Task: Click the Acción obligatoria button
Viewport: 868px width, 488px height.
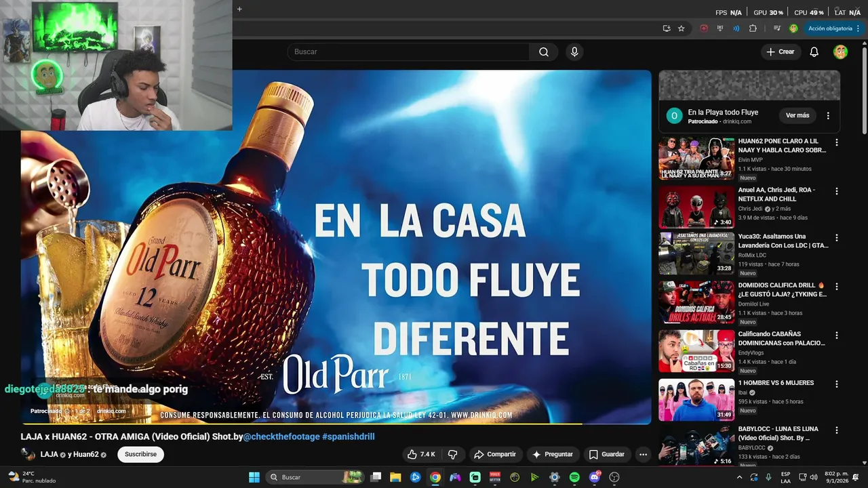Action: coord(830,28)
